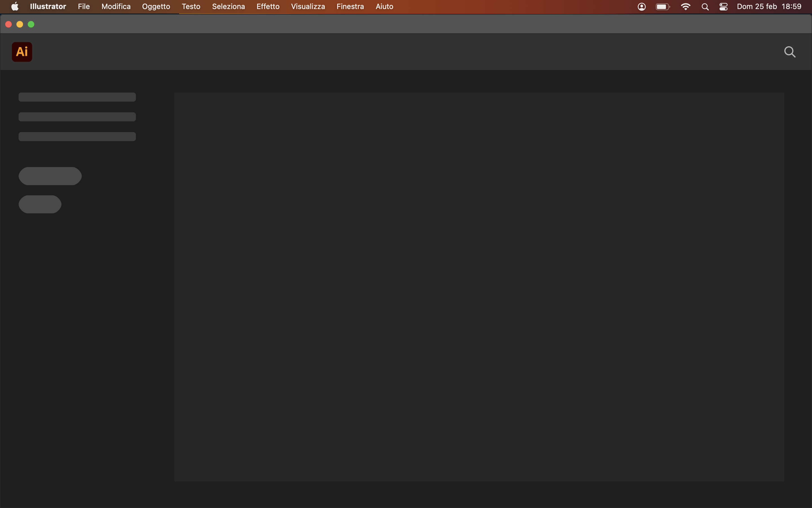
Task: Open the search icon in Illustrator header
Action: (x=789, y=52)
